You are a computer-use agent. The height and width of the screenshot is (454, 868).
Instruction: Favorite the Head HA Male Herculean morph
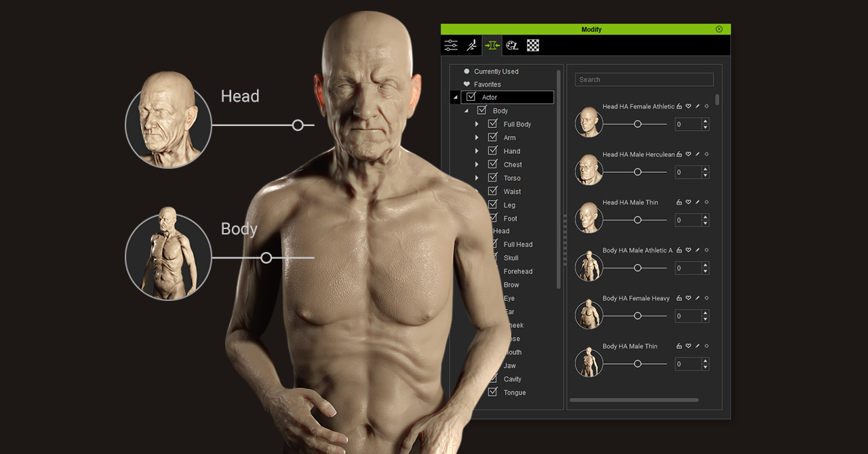click(x=688, y=154)
